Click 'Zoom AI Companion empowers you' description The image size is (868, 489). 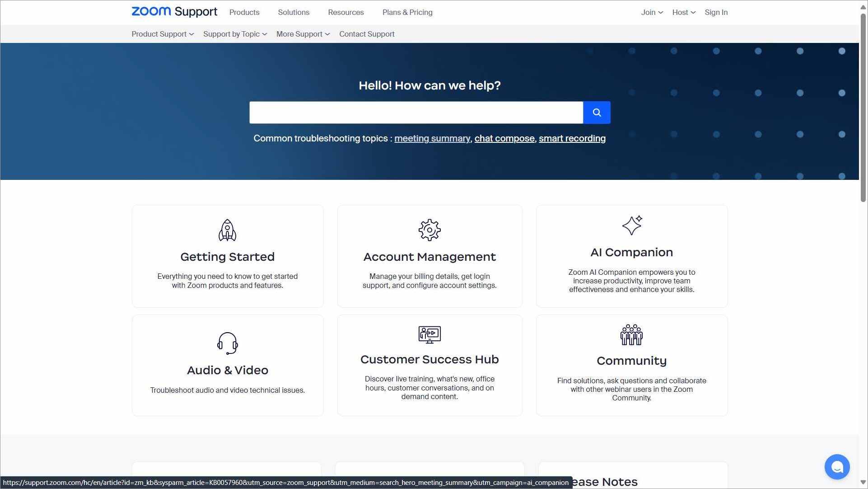(631, 281)
